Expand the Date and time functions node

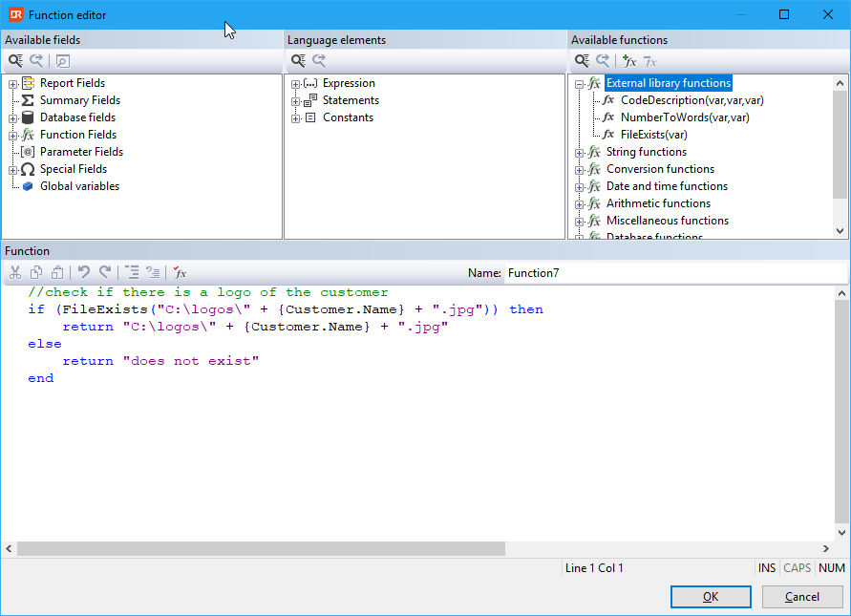click(579, 187)
